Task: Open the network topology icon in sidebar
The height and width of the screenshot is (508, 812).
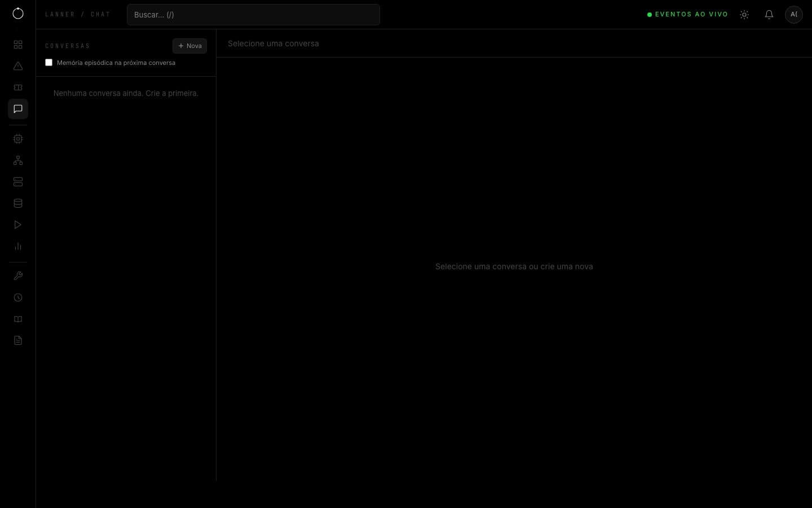Action: (18, 160)
